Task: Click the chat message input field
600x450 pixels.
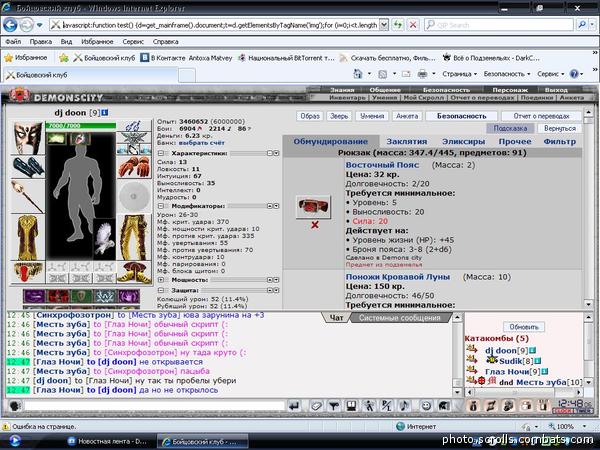Action: tap(153, 406)
